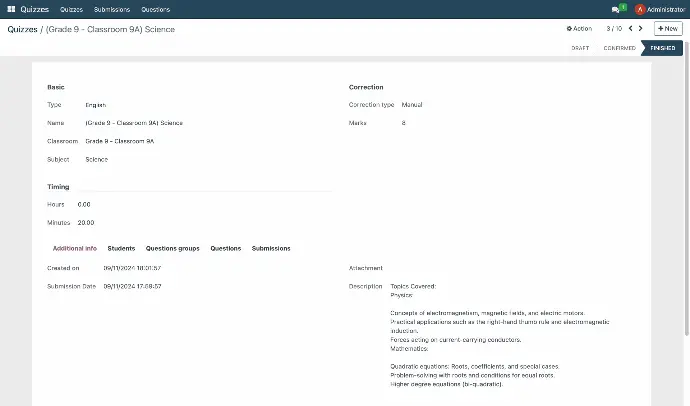
Task: Click the record pager counter 3 / 10
Action: [x=614, y=29]
